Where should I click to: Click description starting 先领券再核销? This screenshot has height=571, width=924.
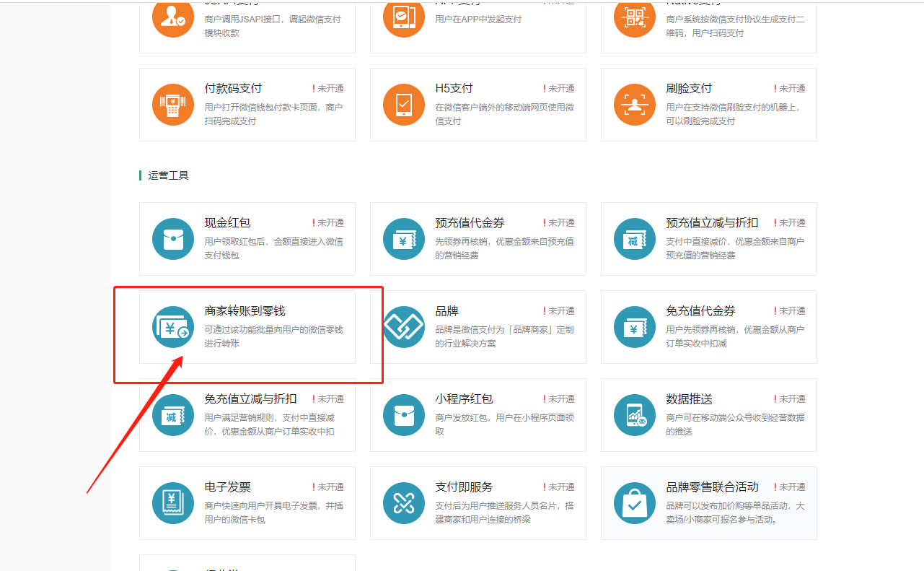pyautogui.click(x=504, y=248)
